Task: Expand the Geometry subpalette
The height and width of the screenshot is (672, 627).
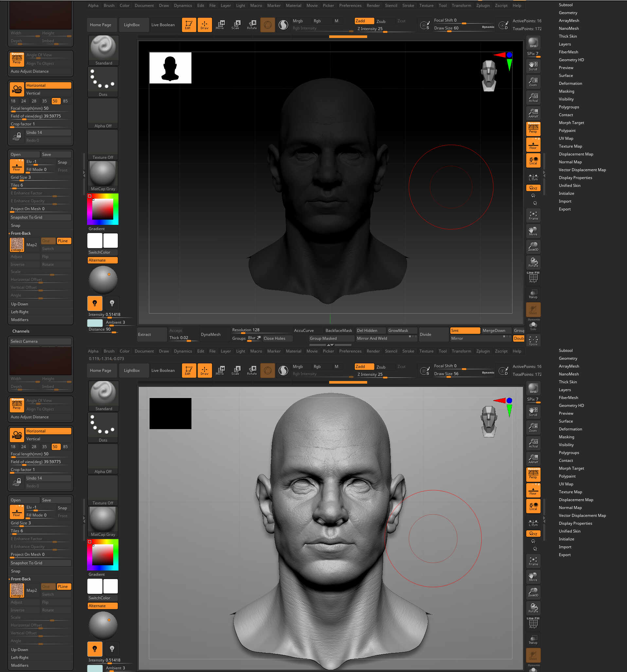Action: coord(568,12)
